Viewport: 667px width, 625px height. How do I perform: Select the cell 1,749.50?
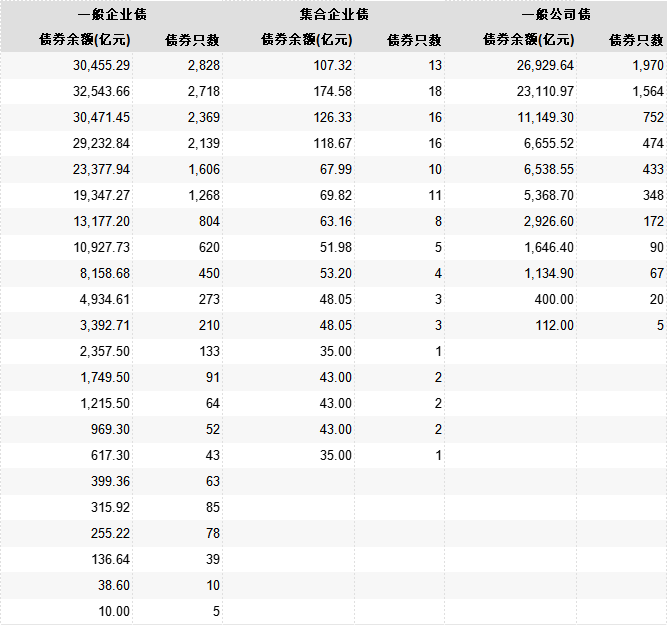tap(105, 377)
